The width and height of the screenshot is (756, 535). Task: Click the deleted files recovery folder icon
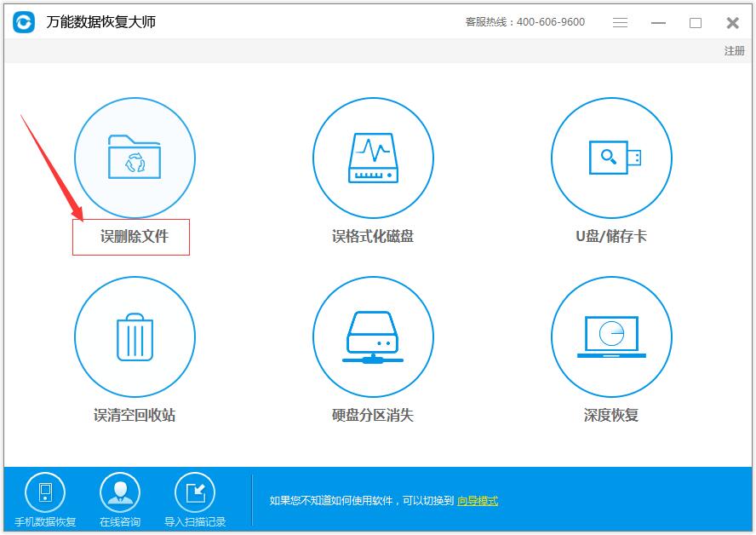click(x=135, y=158)
